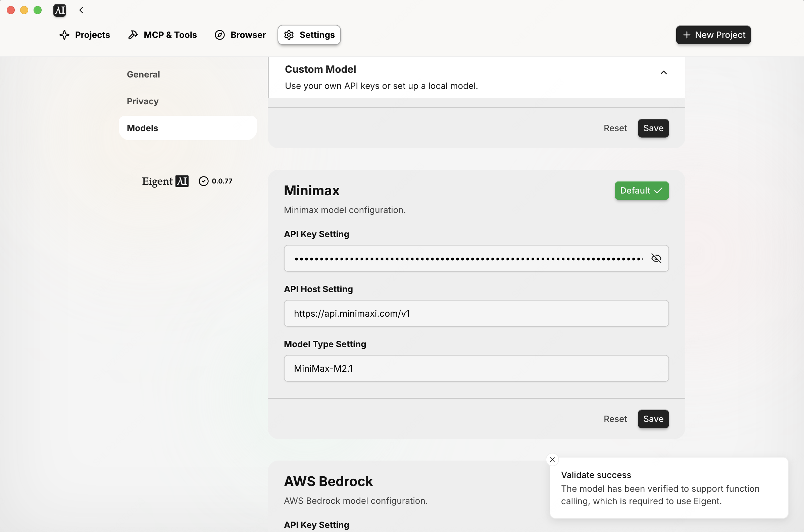The width and height of the screenshot is (804, 532).
Task: Collapse the Custom Model section
Action: (x=663, y=72)
